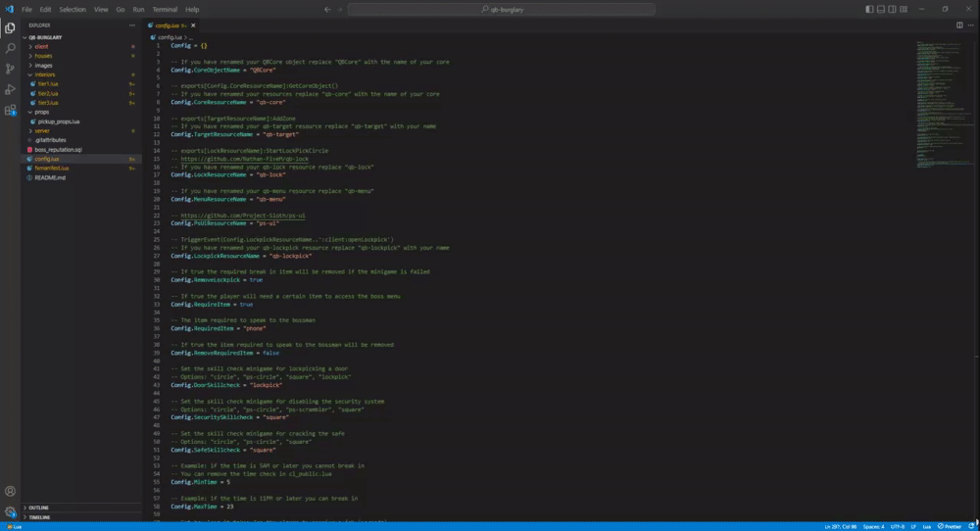
Task: Open the View menu
Action: (x=101, y=10)
